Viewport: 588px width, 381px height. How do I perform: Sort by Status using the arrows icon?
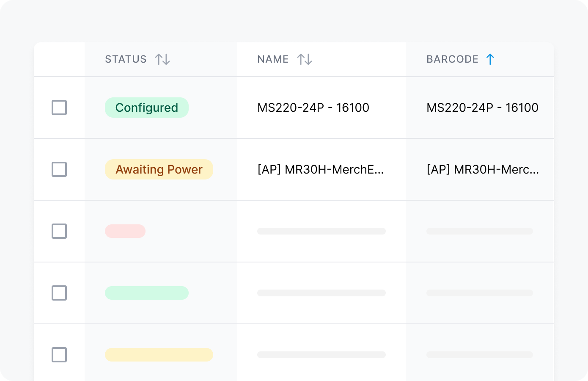tap(162, 59)
